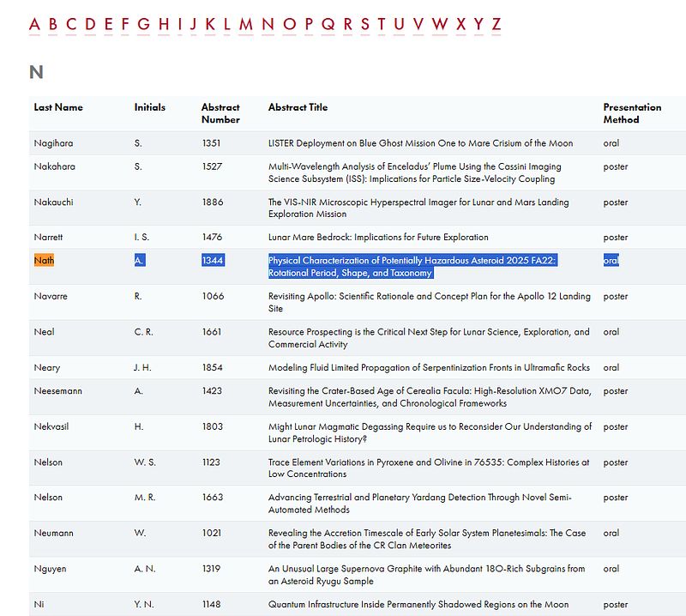Go to the letter M section
The height and width of the screenshot is (616, 686).
[246, 24]
